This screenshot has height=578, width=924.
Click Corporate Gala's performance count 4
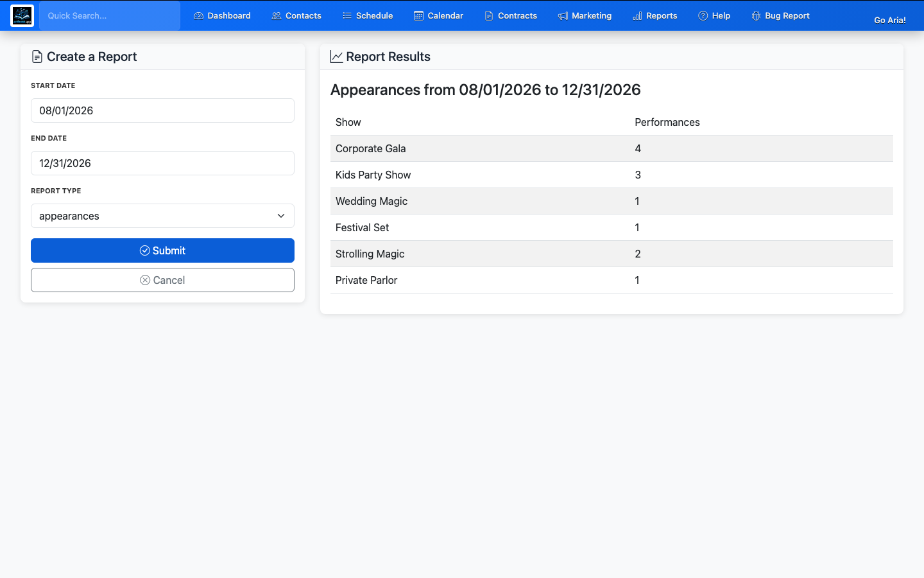pos(638,148)
